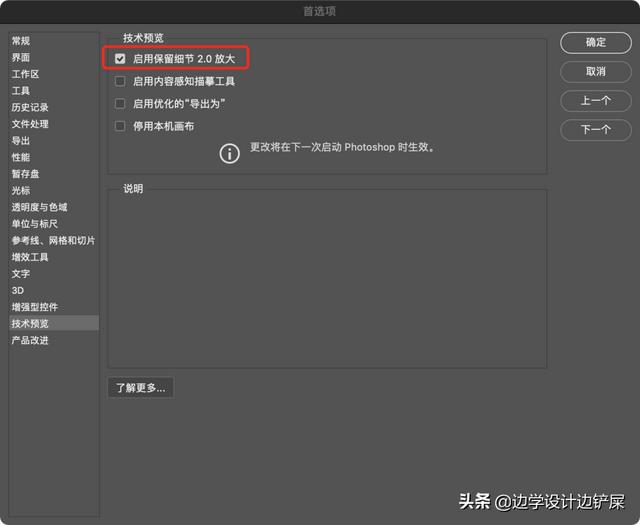Select 参考线、网格和切片 category
Screen dimensions: 640x525
click(54, 240)
